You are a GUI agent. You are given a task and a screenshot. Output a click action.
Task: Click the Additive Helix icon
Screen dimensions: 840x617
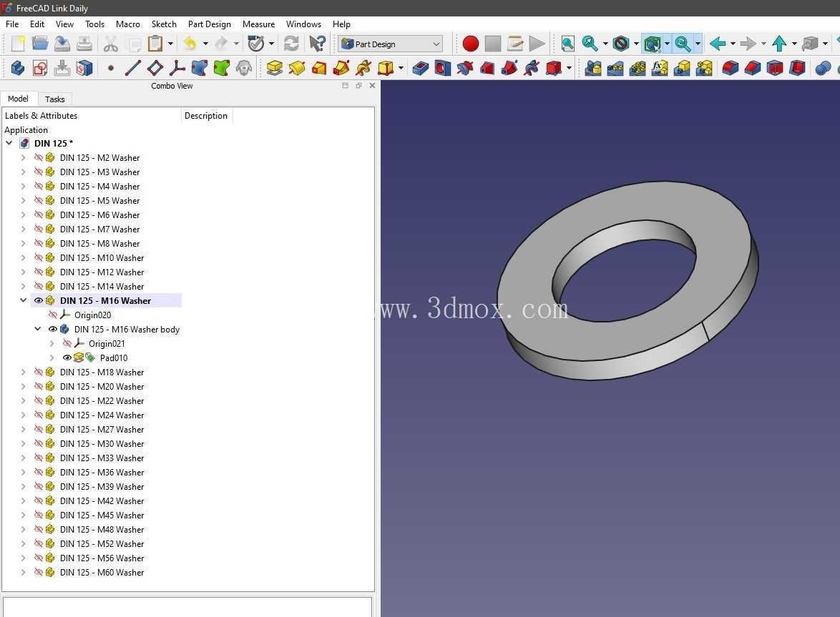coord(363,69)
